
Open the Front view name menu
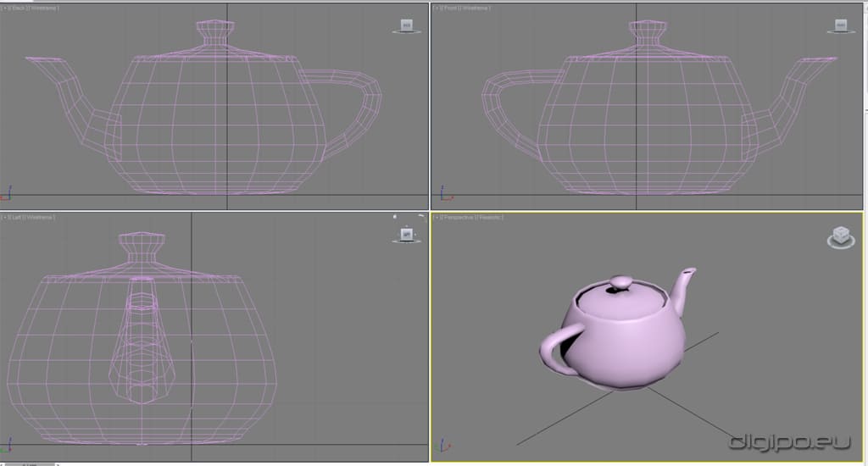tap(449, 8)
